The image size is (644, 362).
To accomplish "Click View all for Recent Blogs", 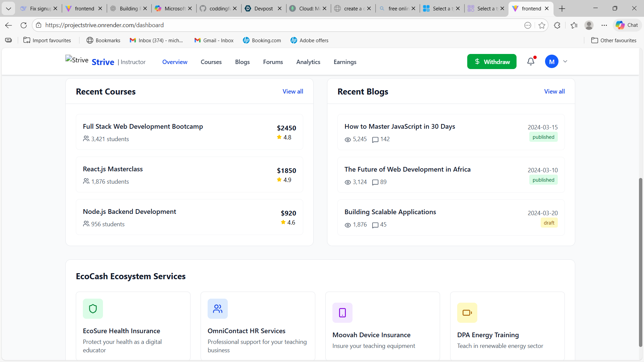I will point(554,92).
